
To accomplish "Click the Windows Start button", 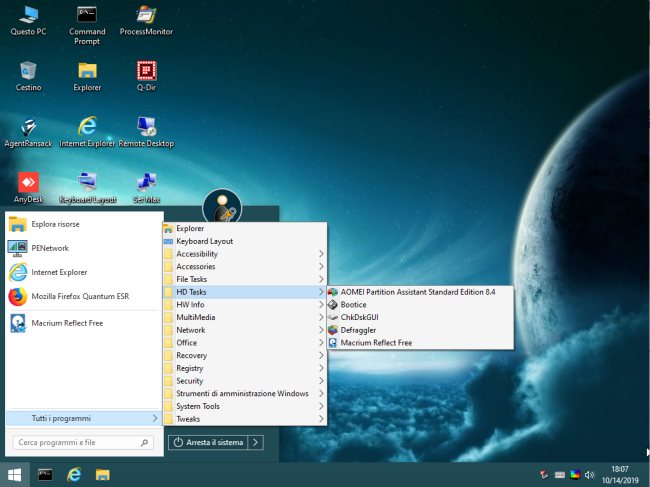I will [15, 475].
